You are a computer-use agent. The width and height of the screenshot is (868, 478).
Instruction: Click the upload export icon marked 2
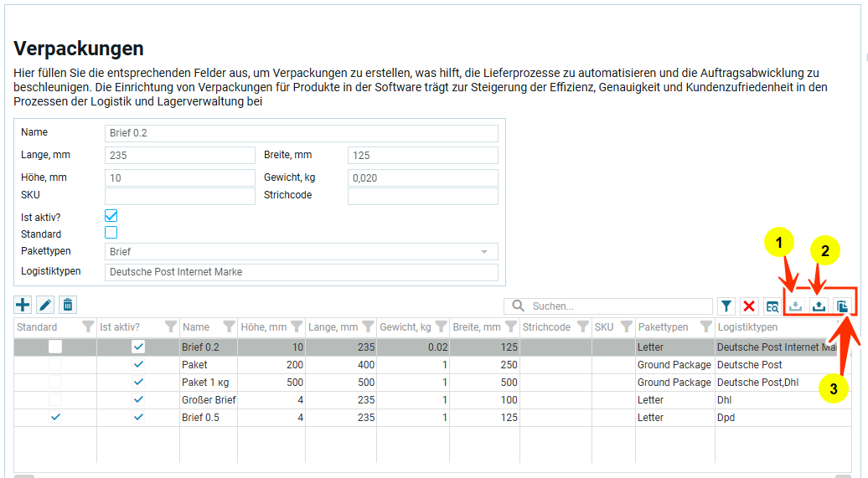pos(819,306)
